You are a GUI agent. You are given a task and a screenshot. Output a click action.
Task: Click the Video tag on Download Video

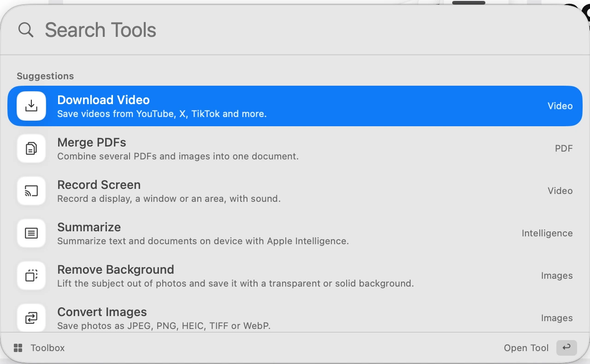click(560, 106)
